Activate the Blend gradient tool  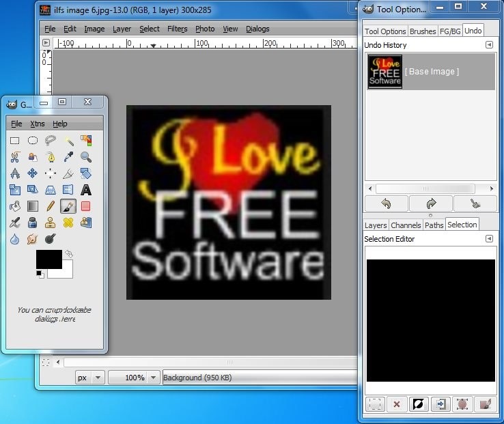[33, 206]
